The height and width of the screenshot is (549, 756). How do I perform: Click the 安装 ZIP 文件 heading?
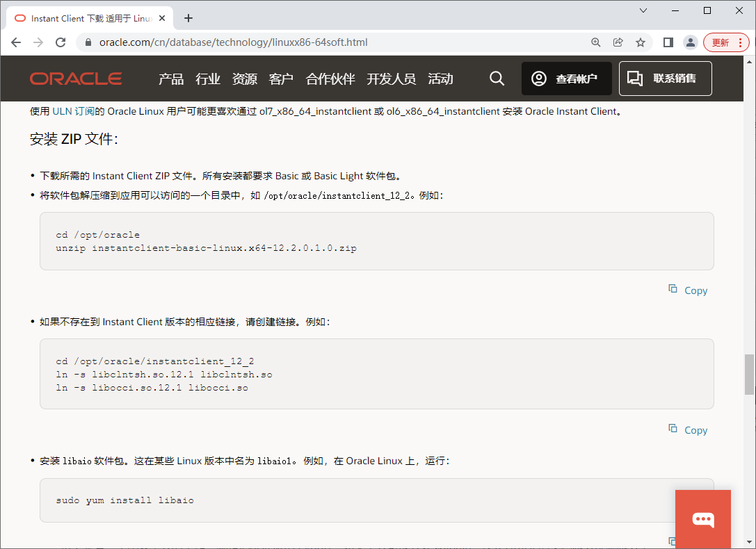tap(74, 139)
